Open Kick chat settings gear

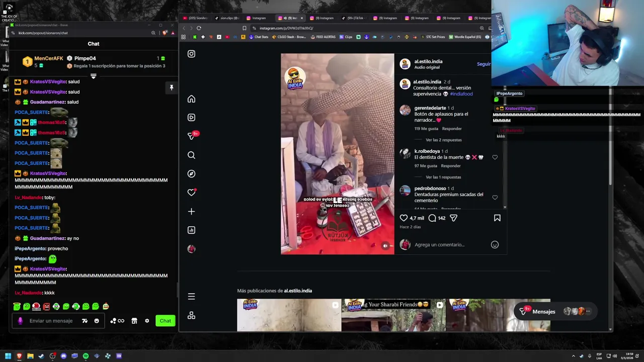(x=147, y=321)
